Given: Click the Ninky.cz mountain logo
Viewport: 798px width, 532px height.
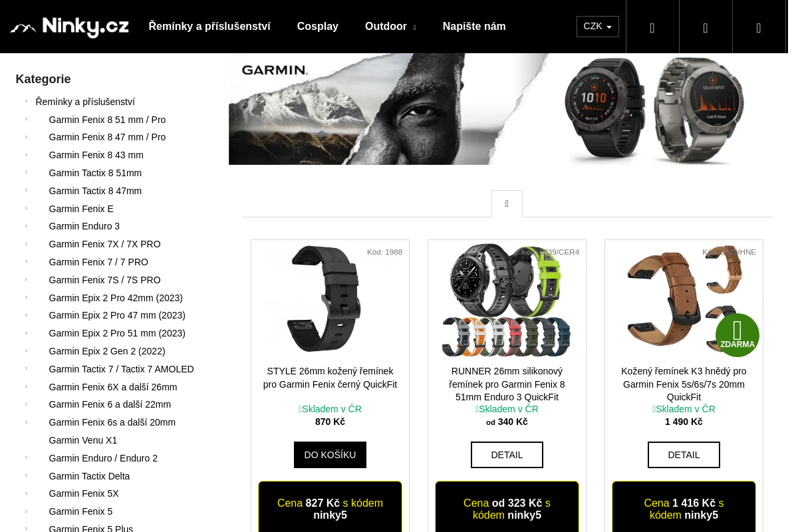Looking at the screenshot, I should 69,27.
